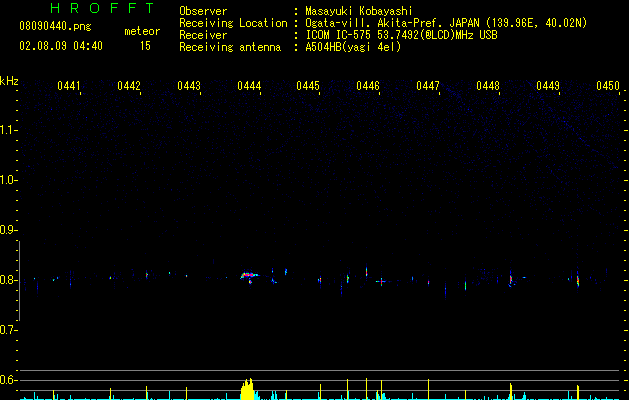Click the large yellow power burst at 0444
This screenshot has height=400, width=629.
(248, 389)
